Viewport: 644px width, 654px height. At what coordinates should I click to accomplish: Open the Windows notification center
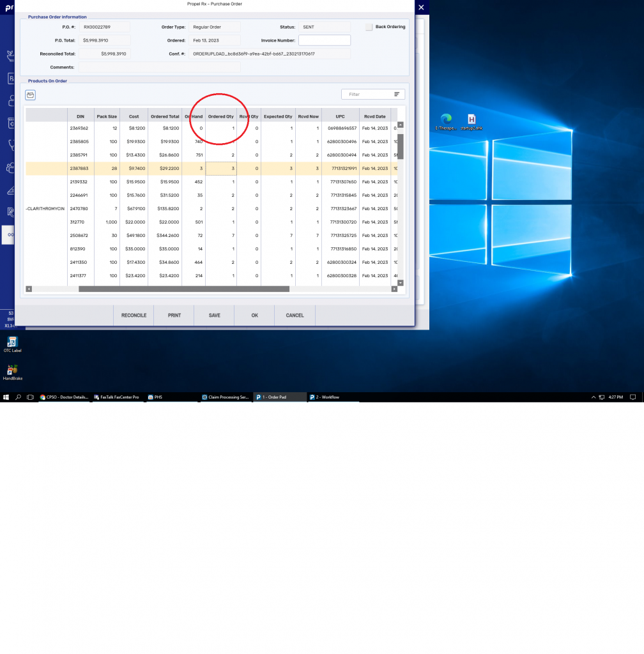point(632,397)
